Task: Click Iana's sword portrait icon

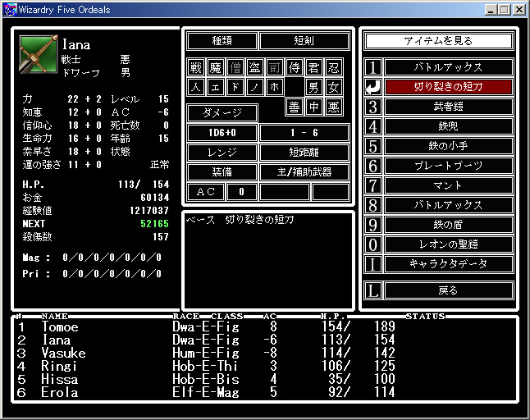Action: click(39, 54)
